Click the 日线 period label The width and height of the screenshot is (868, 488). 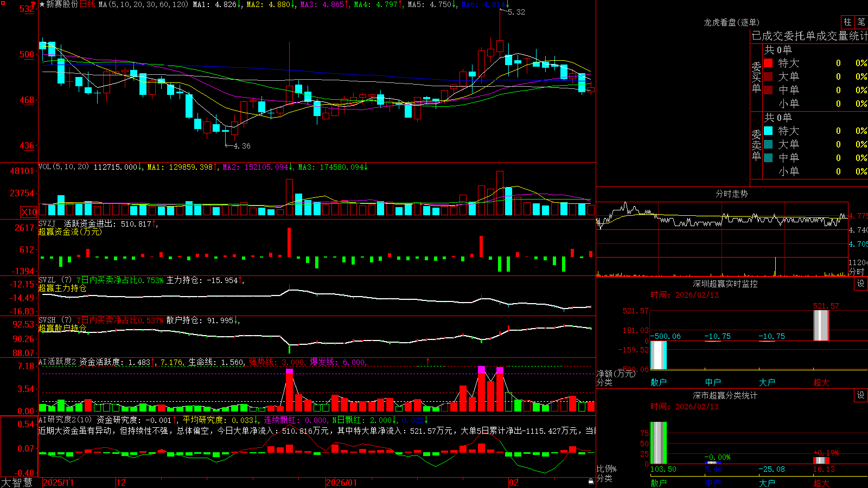pyautogui.click(x=87, y=4)
